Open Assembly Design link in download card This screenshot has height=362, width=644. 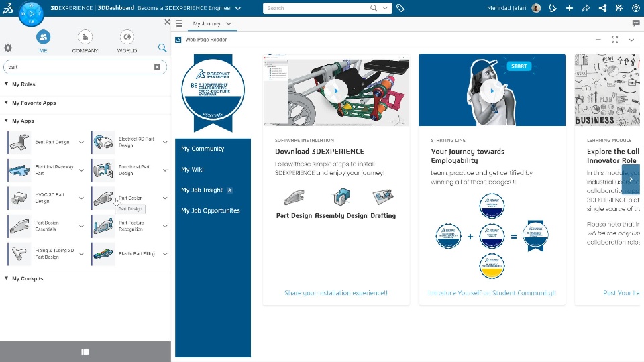[341, 204]
